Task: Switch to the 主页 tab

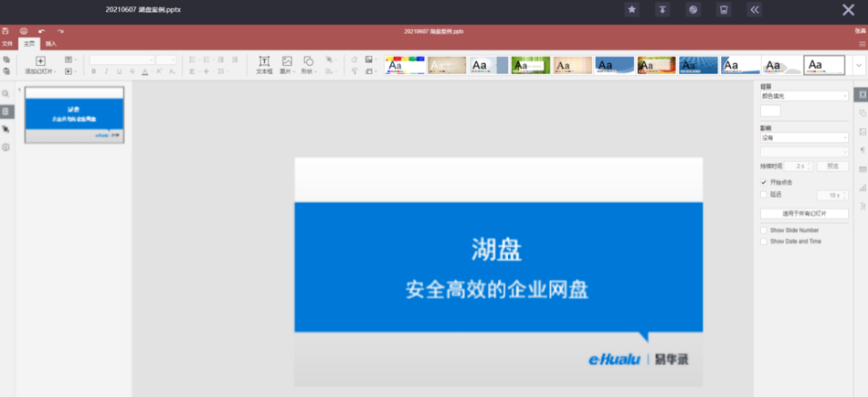Action: [29, 43]
